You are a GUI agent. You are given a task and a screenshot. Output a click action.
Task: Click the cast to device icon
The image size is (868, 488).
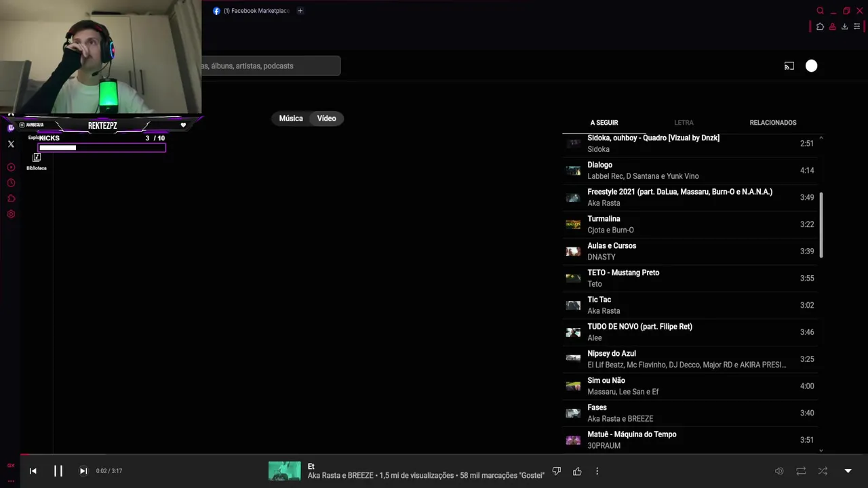(x=789, y=66)
